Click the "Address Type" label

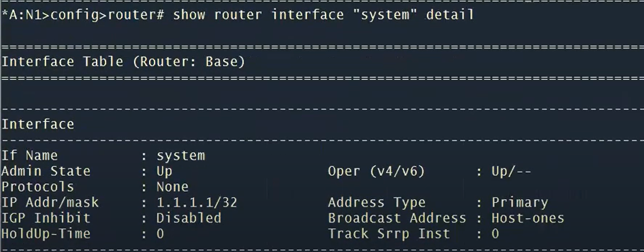click(377, 202)
